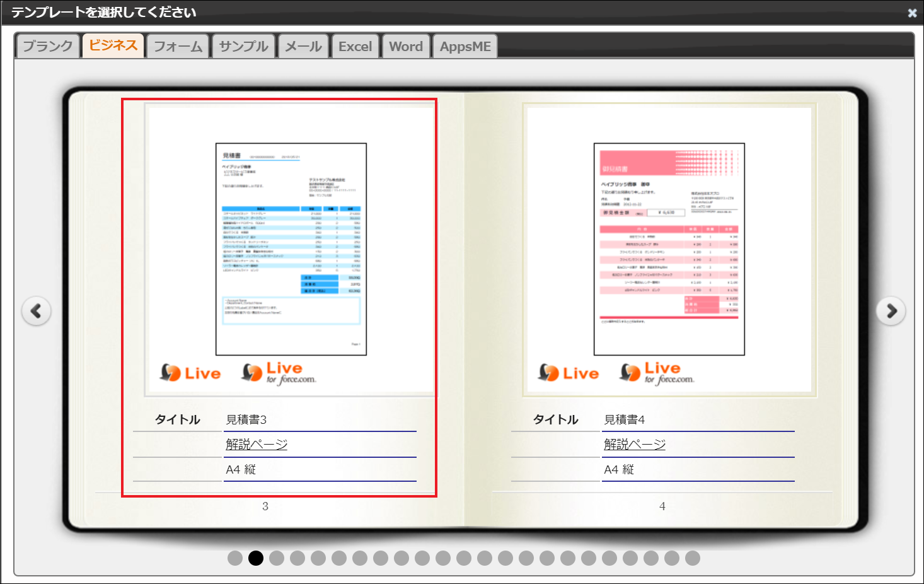Open 解説ページ link for 見積書3
Image resolution: width=924 pixels, height=584 pixels.
257,445
